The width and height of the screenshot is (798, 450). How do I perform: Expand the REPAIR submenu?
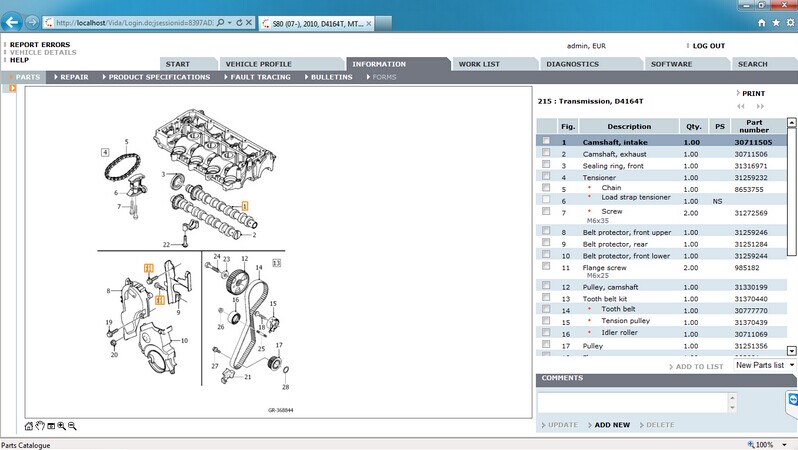pyautogui.click(x=71, y=77)
